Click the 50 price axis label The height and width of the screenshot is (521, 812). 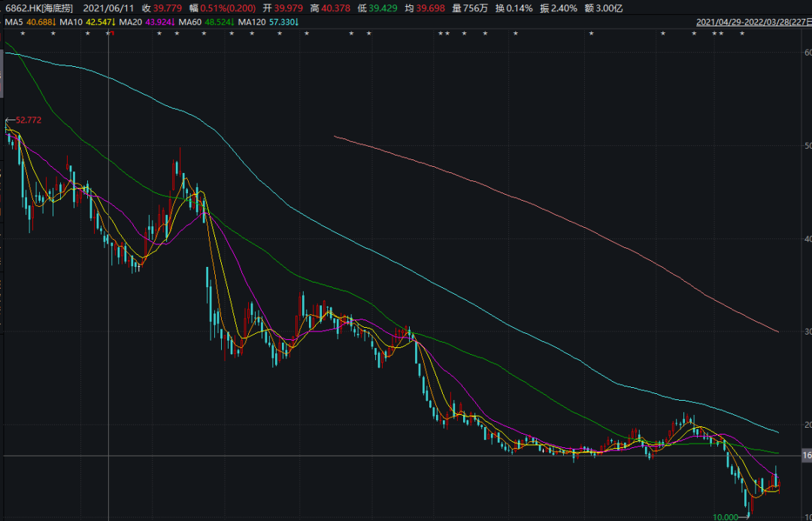pyautogui.click(x=807, y=145)
